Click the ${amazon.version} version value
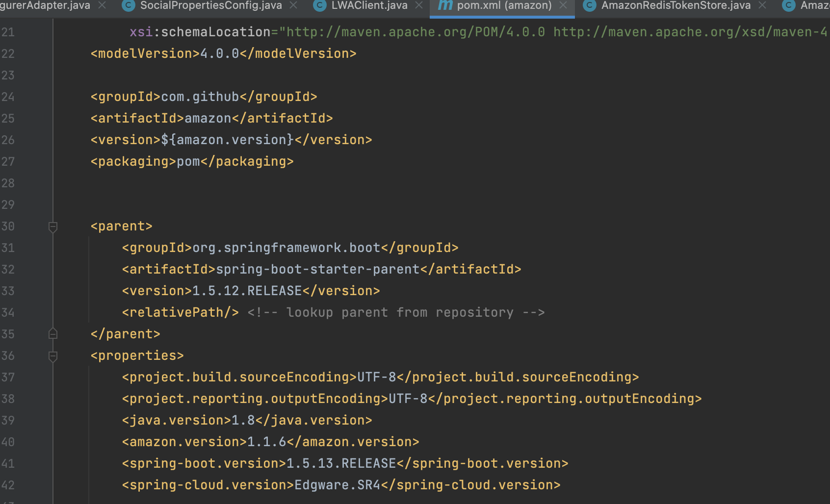 point(228,140)
